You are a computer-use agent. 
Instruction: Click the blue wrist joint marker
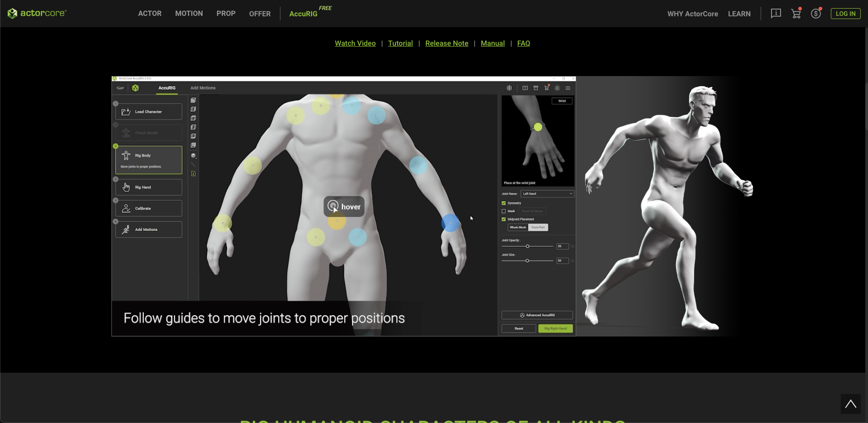click(x=450, y=223)
